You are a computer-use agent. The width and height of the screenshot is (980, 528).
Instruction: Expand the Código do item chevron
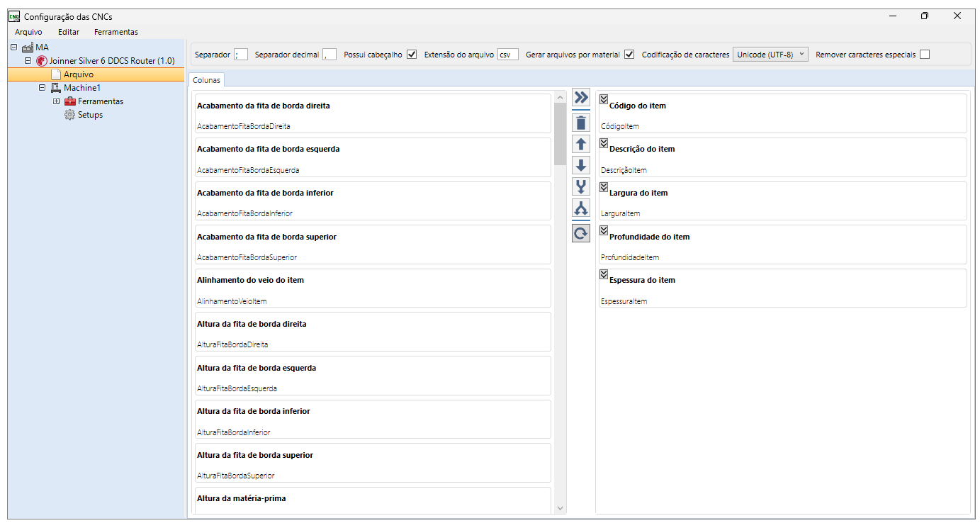(604, 100)
